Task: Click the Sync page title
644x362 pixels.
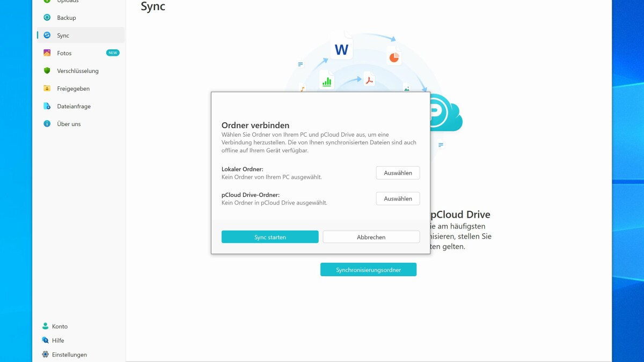Action: pyautogui.click(x=153, y=7)
